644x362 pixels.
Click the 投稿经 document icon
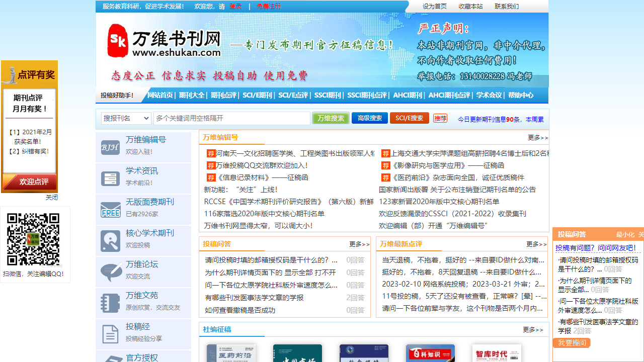(110, 334)
